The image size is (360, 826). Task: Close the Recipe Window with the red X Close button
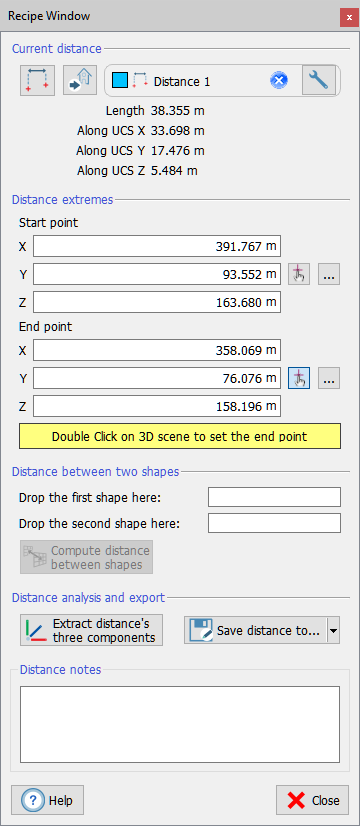tap(312, 801)
